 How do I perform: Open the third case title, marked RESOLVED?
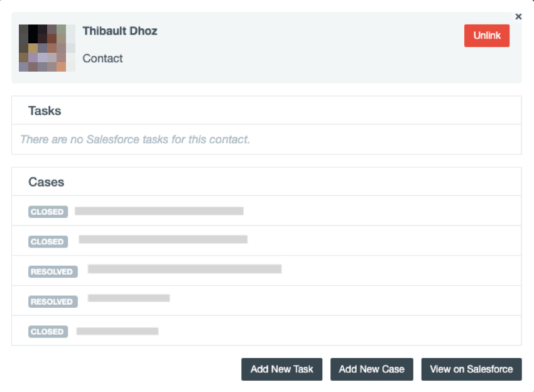click(185, 269)
